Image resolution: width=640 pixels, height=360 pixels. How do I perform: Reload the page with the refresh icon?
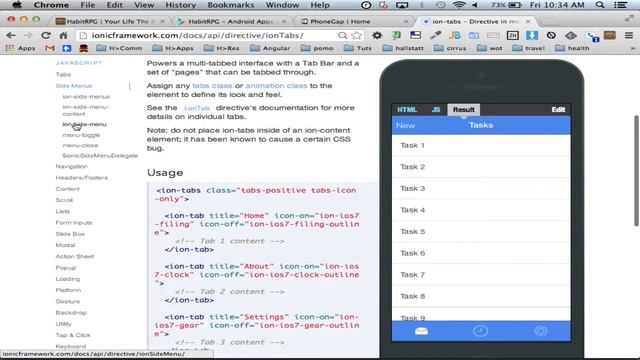click(46, 36)
